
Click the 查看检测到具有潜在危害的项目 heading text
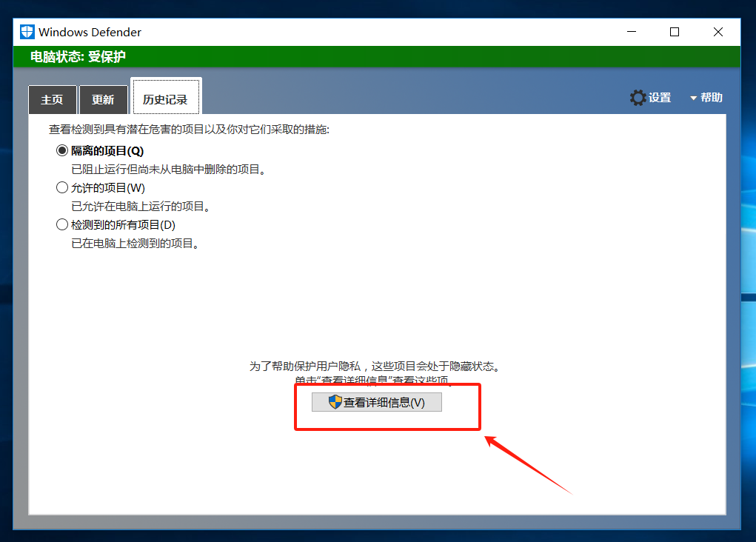[189, 130]
